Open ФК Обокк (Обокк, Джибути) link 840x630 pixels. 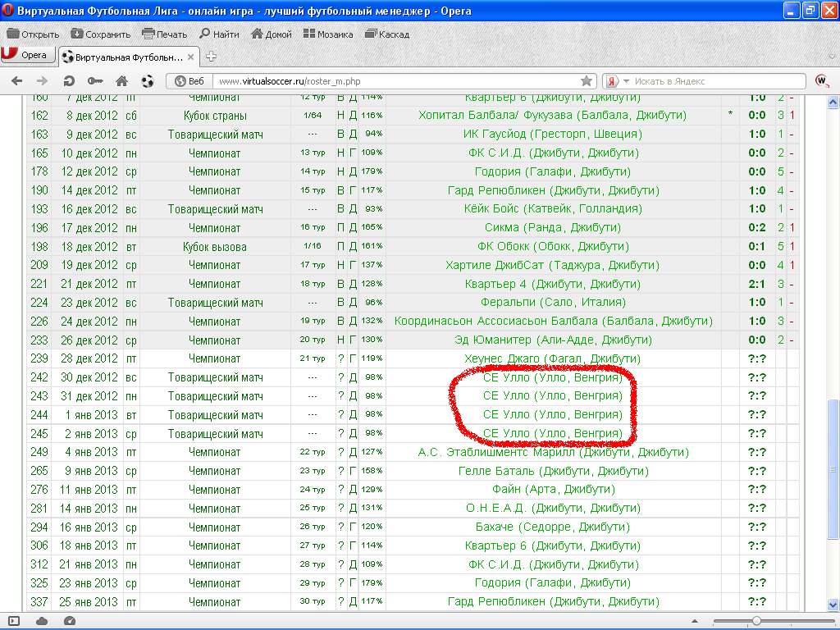(x=552, y=246)
